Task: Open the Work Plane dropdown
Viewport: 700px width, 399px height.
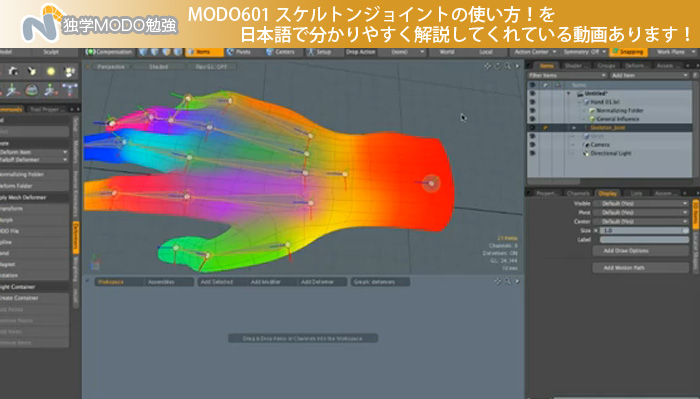Action: 675,52
